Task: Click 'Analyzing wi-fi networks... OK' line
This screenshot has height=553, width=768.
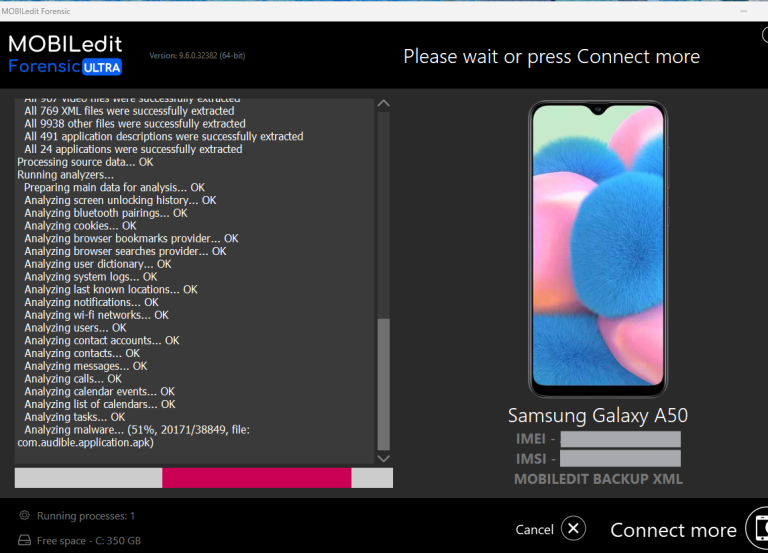Action: tap(96, 315)
